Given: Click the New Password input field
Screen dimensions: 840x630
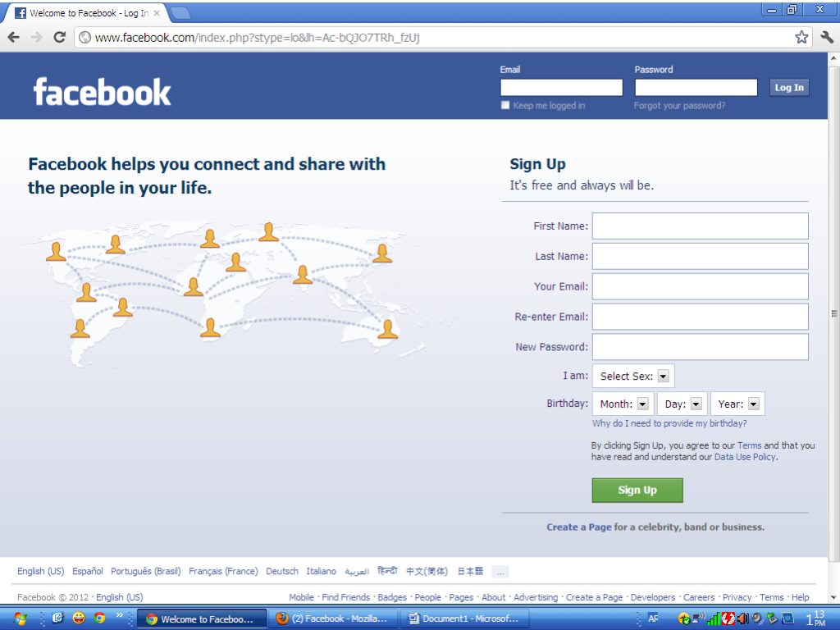Looking at the screenshot, I should 701,347.
